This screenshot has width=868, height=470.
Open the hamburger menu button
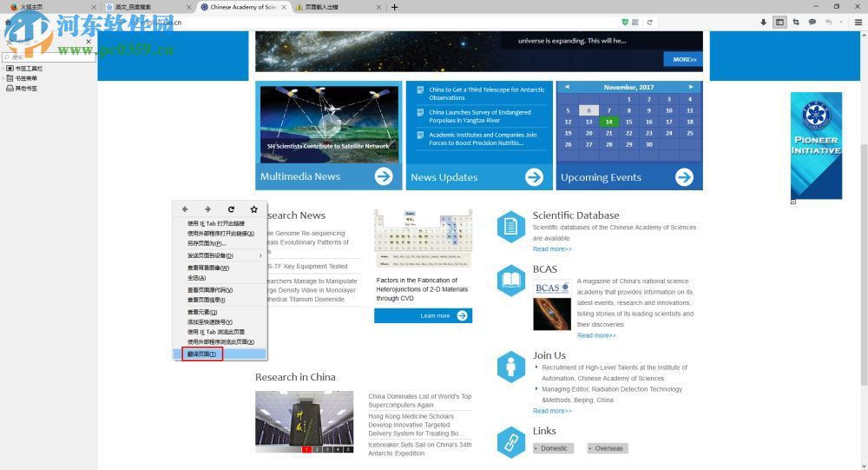858,22
